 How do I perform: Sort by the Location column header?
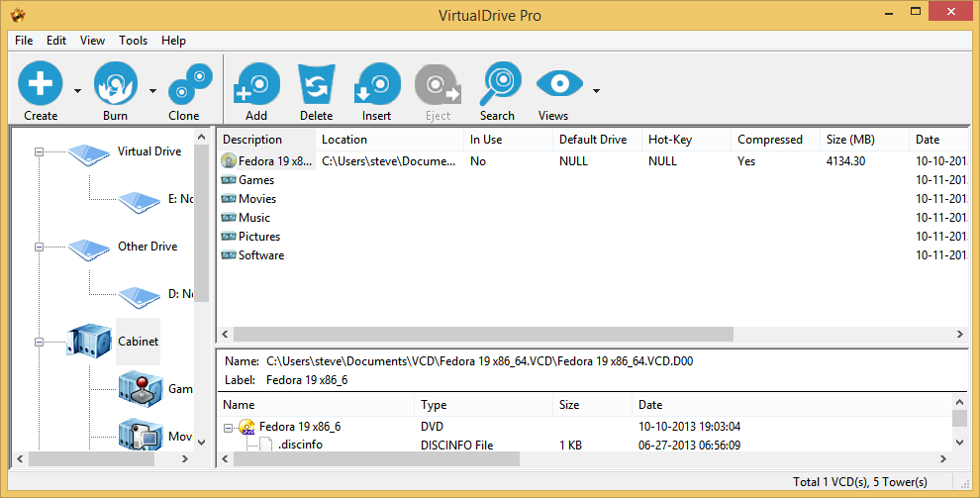click(x=389, y=140)
